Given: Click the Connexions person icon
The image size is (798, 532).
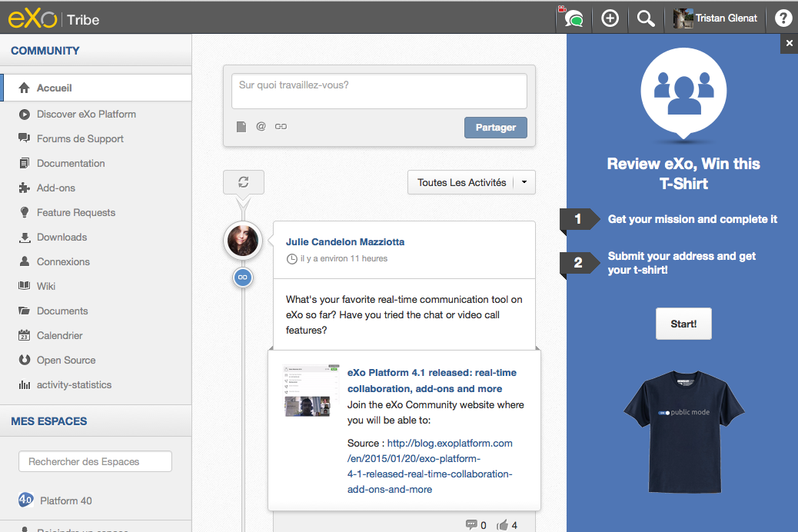Looking at the screenshot, I should coord(24,261).
